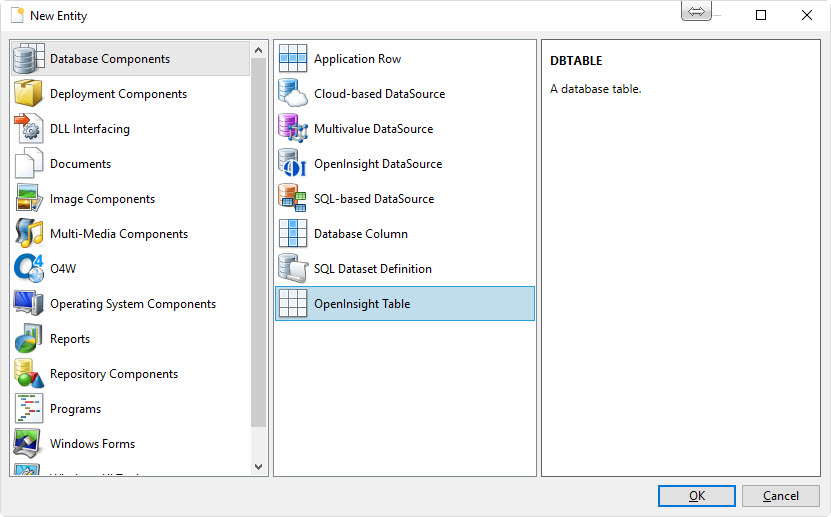Click the DLL Interfacing gear icon

[x=29, y=128]
